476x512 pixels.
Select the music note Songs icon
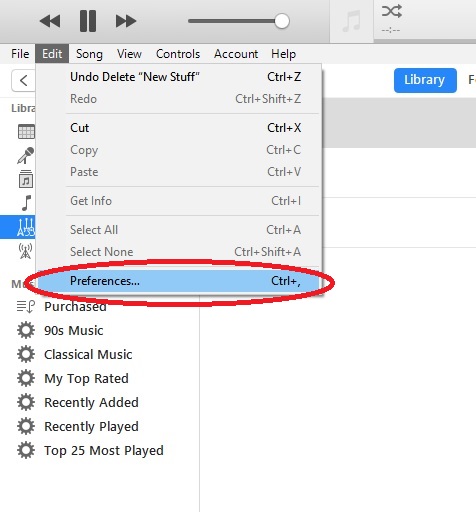click(x=26, y=203)
